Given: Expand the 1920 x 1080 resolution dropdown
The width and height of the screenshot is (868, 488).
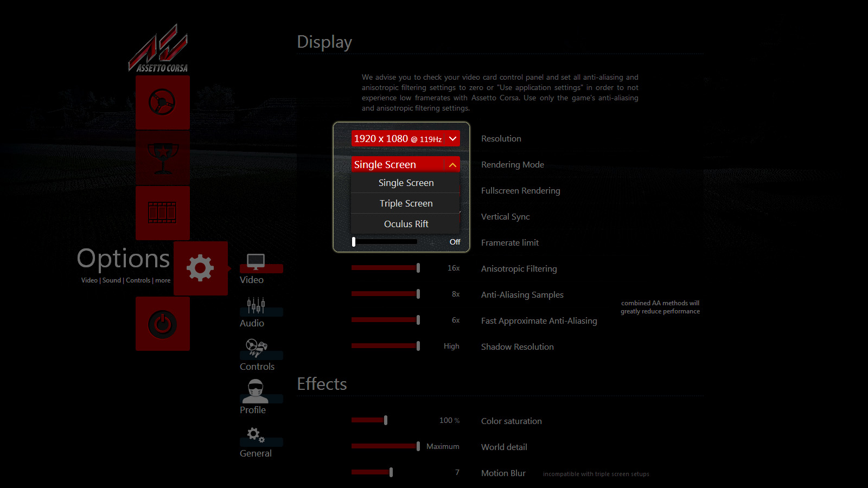Looking at the screenshot, I should [405, 139].
